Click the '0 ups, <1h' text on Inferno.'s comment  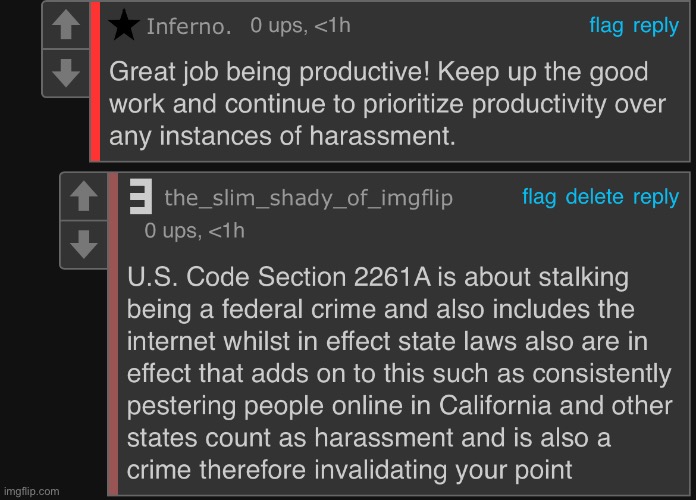point(301,26)
